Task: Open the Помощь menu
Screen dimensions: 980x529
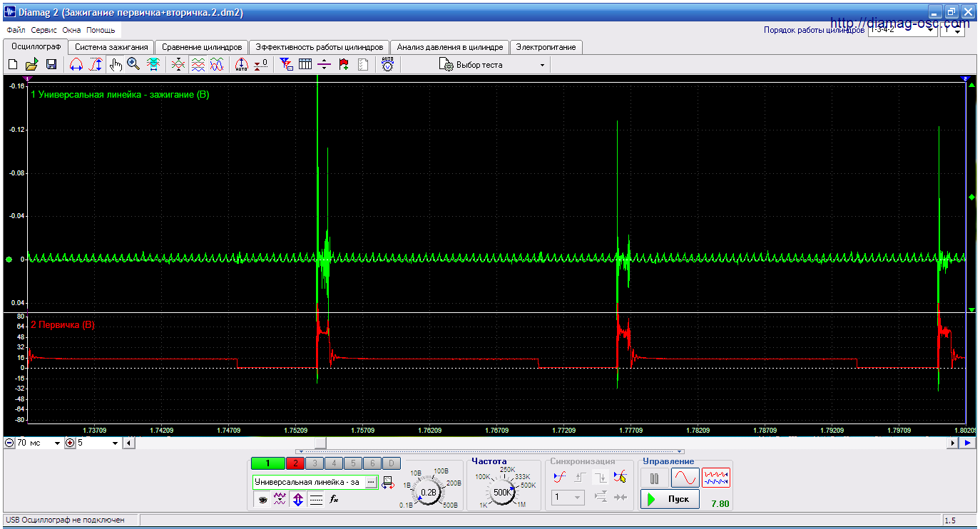Action: click(101, 31)
